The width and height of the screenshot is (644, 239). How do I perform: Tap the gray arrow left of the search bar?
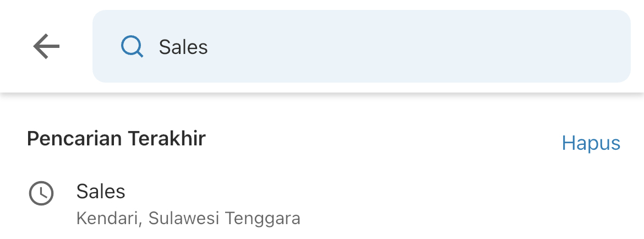click(46, 46)
